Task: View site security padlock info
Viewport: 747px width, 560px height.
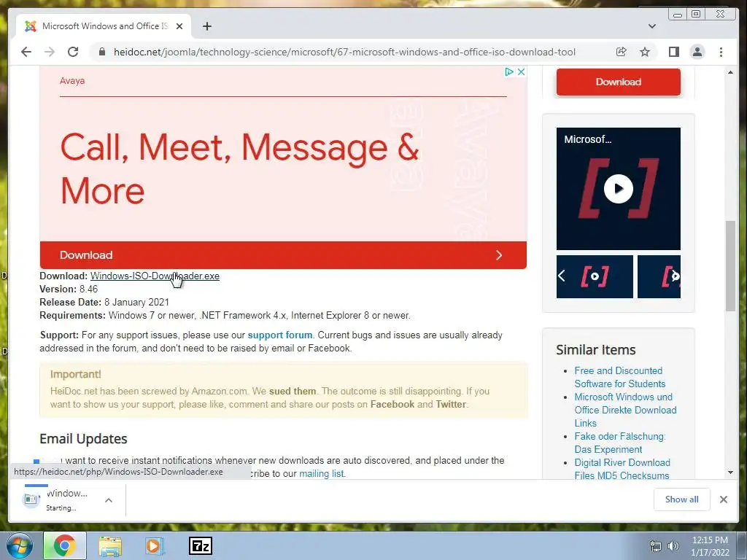Action: click(x=102, y=52)
